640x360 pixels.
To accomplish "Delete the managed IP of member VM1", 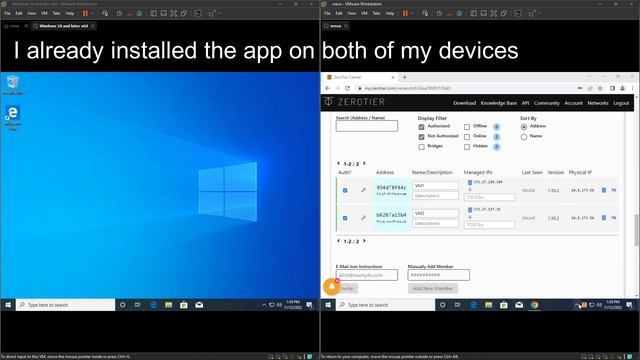I will click(x=470, y=182).
